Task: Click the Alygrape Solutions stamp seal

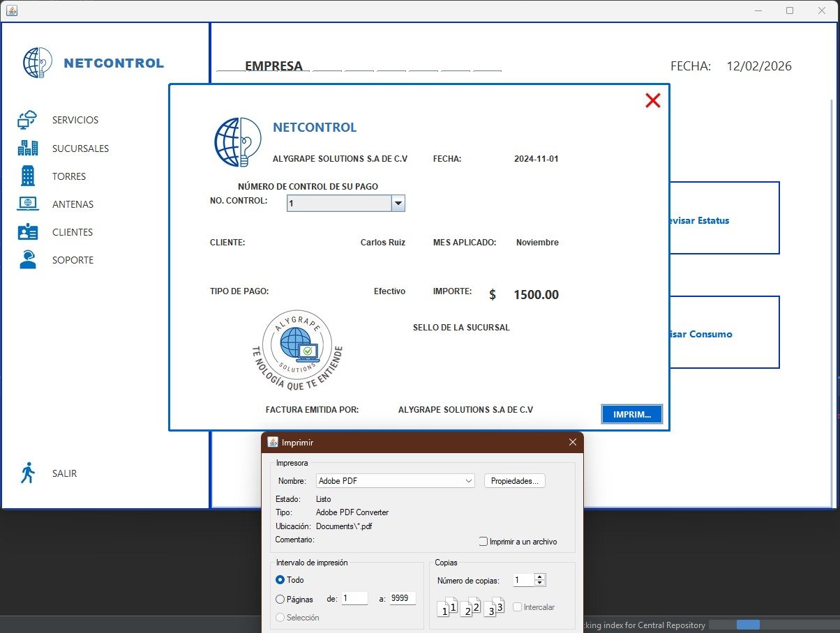Action: [x=297, y=350]
